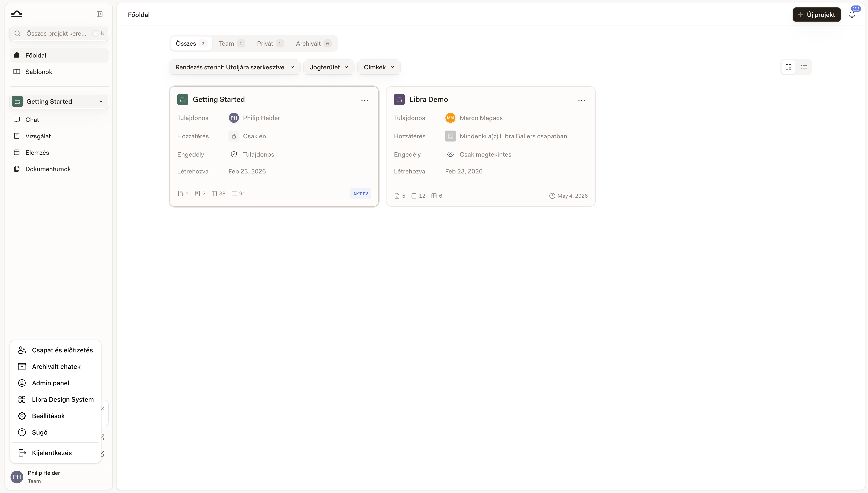This screenshot has height=493, width=868.
Task: Click the Philip Heider avatar at sidebar bottom
Action: (17, 477)
